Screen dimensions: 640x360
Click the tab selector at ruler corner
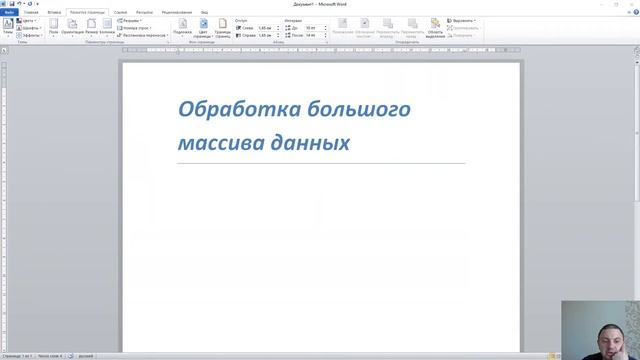point(4,51)
